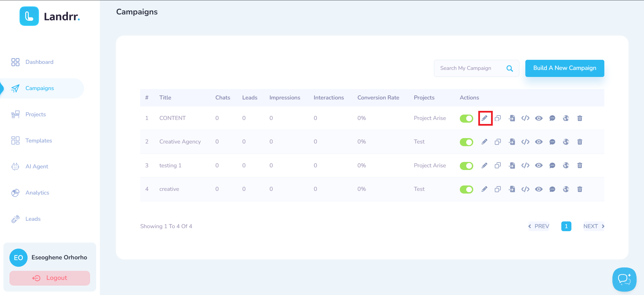Duplicate the CONTENT campaign
The height and width of the screenshot is (295, 644).
pyautogui.click(x=498, y=118)
